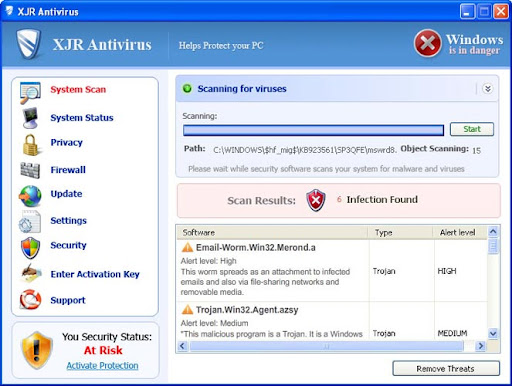The width and height of the screenshot is (512, 386).
Task: Open the System Scan section
Action: pyautogui.click(x=78, y=90)
